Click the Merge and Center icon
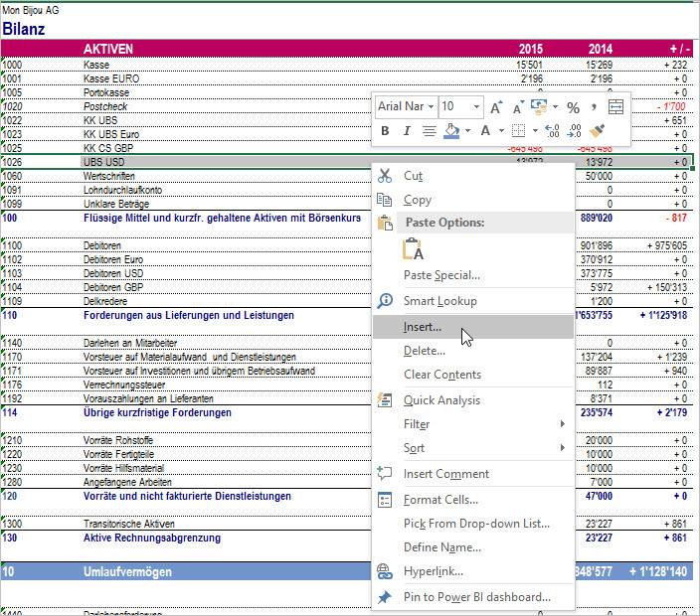Image resolution: width=700 pixels, height=616 pixels. [x=615, y=106]
